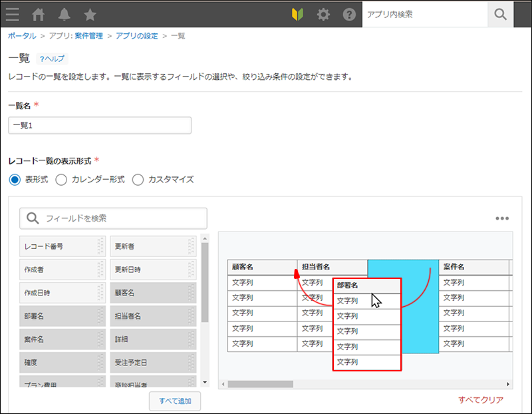Open help with the question mark icon
532x414 pixels.
click(349, 13)
